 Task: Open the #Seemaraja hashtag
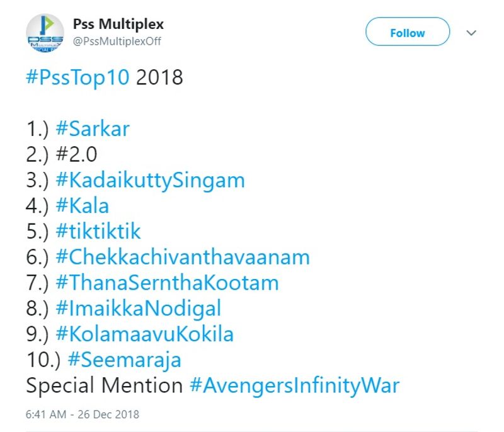(x=124, y=360)
